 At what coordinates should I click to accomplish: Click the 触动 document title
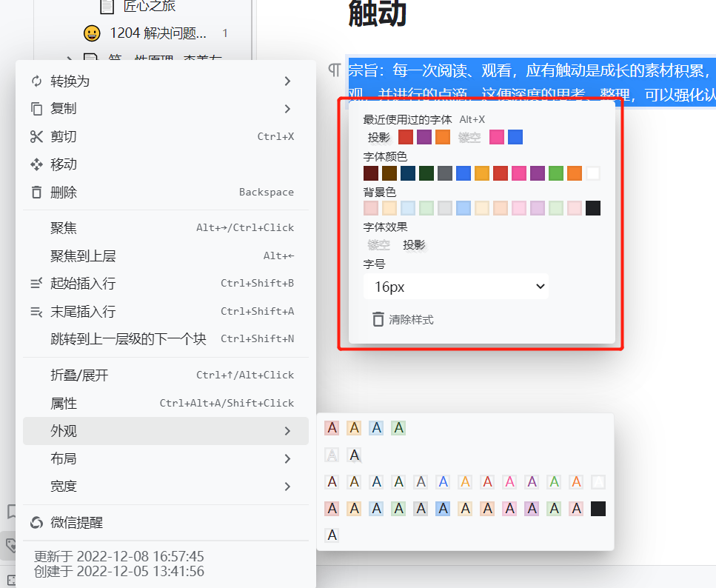click(377, 13)
